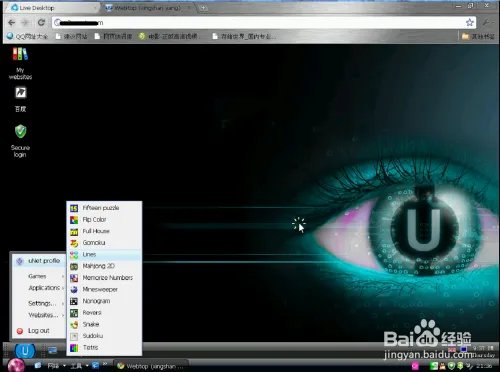Select the highlighted Lines game
500x372 pixels.
tap(104, 254)
